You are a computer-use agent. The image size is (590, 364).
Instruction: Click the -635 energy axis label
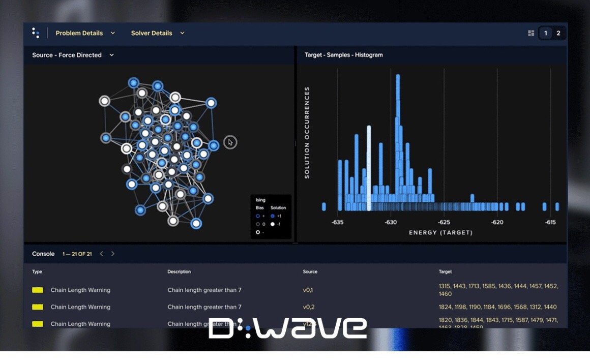pyautogui.click(x=338, y=222)
